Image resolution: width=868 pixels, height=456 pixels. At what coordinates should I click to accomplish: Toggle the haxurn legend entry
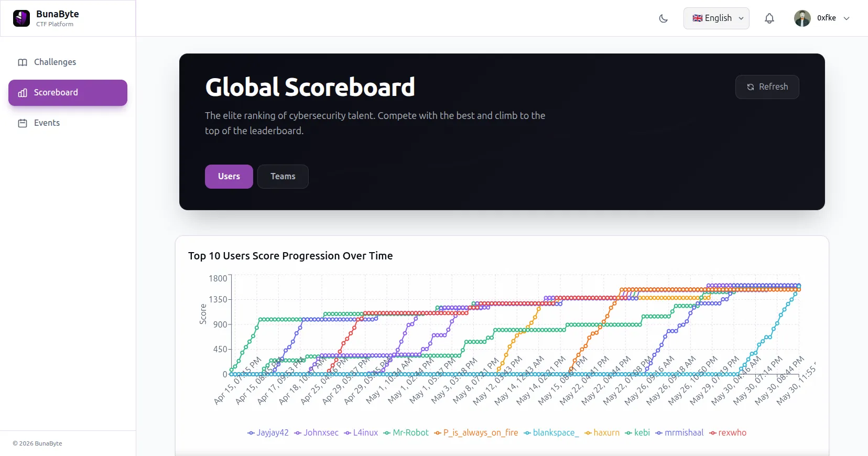pos(602,433)
